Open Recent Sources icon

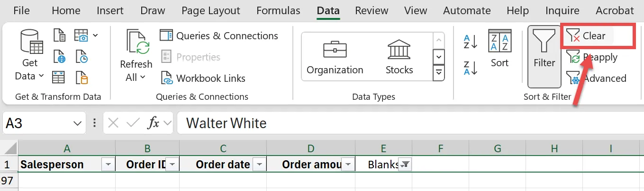tap(82, 56)
